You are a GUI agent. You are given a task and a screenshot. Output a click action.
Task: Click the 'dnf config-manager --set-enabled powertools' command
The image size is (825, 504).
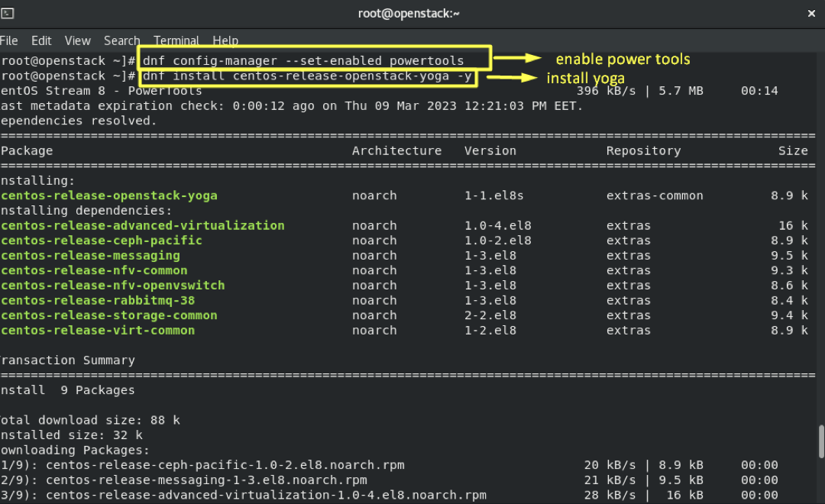pyautogui.click(x=303, y=60)
